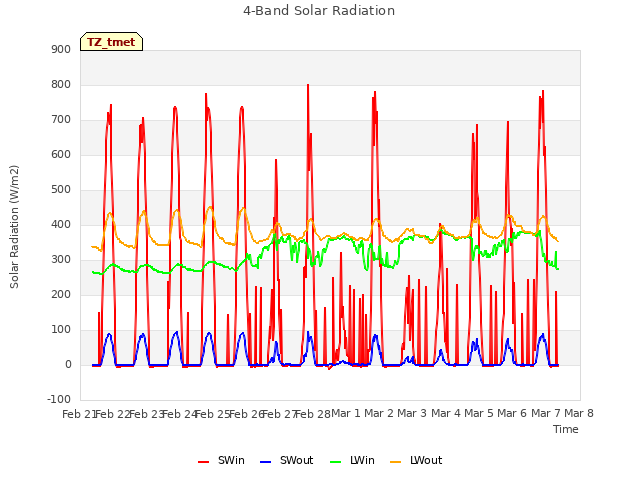Click the Feb 24 x-axis label
The width and height of the screenshot is (640, 480).
(x=179, y=414)
